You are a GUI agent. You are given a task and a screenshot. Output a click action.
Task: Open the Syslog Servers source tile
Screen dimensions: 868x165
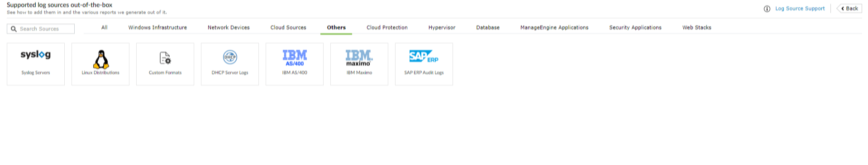pyautogui.click(x=36, y=64)
